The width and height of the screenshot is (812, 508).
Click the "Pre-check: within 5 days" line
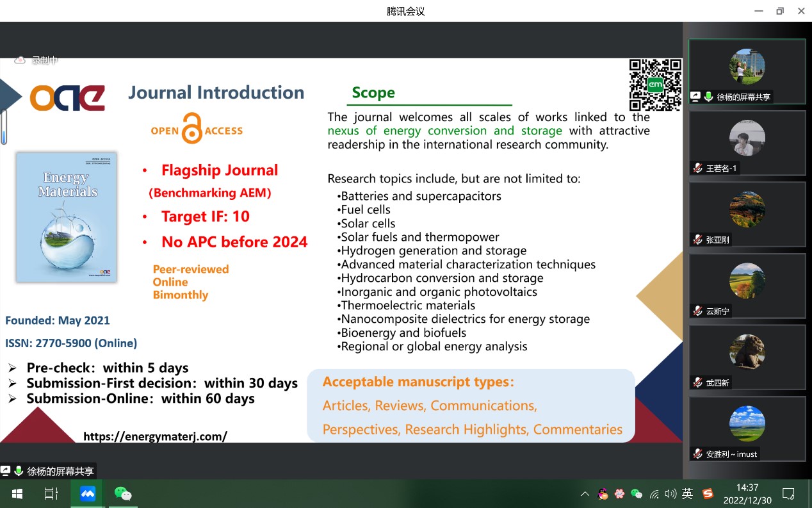[x=108, y=368]
